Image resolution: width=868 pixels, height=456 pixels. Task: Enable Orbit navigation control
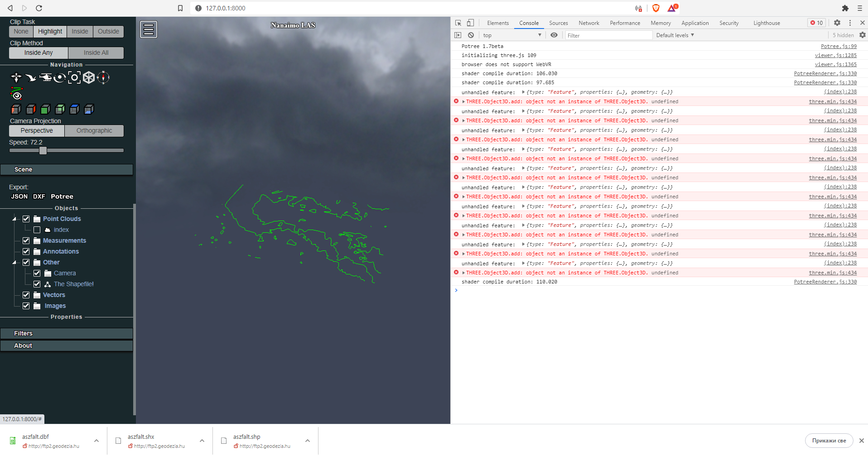[x=59, y=77]
